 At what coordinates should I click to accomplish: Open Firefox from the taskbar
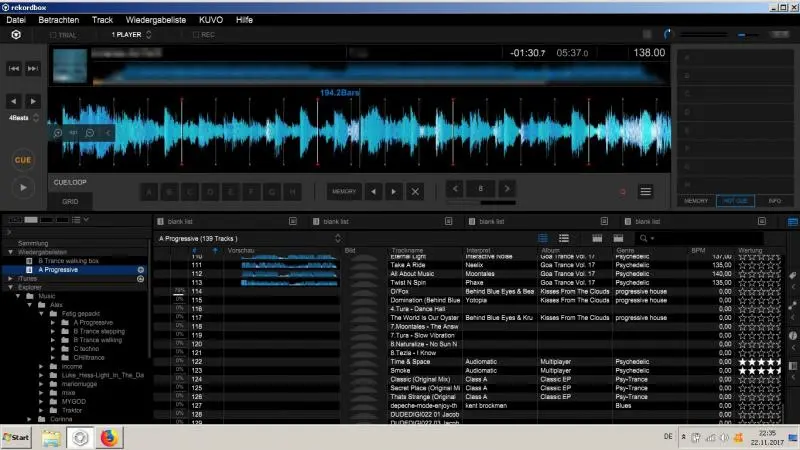click(109, 437)
